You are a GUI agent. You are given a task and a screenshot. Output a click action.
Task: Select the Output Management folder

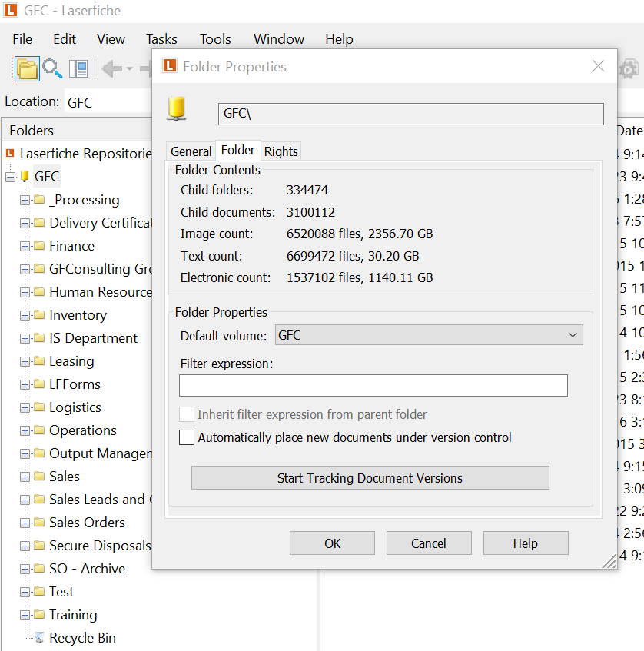(101, 453)
